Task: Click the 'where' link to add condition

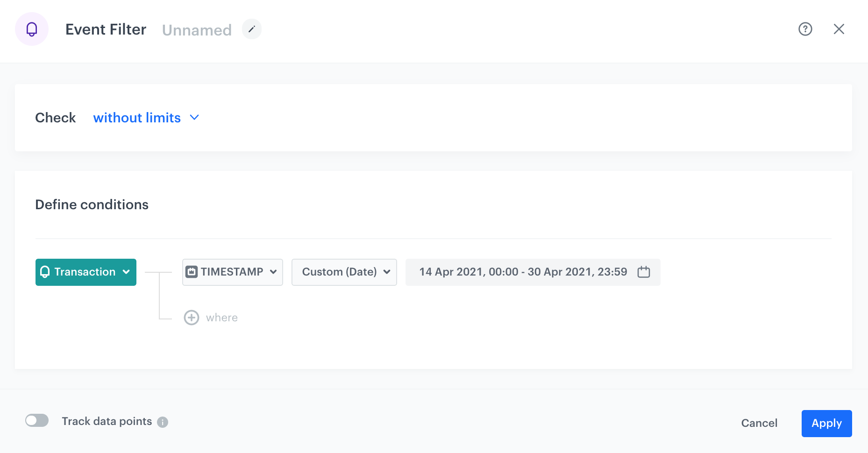Action: tap(222, 318)
